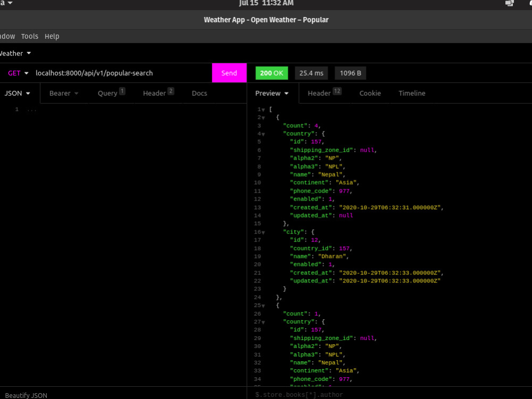Collapse the first object on line 2
This screenshot has height=399, width=532.
pos(263,118)
